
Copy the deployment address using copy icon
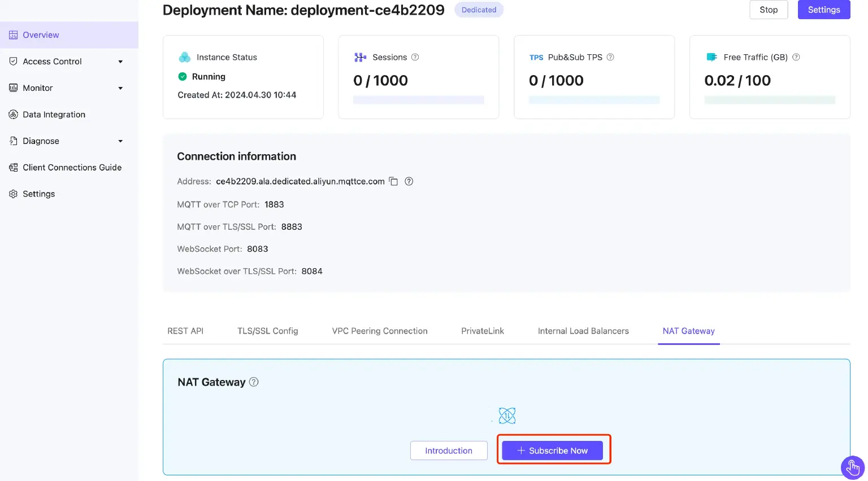click(x=394, y=181)
